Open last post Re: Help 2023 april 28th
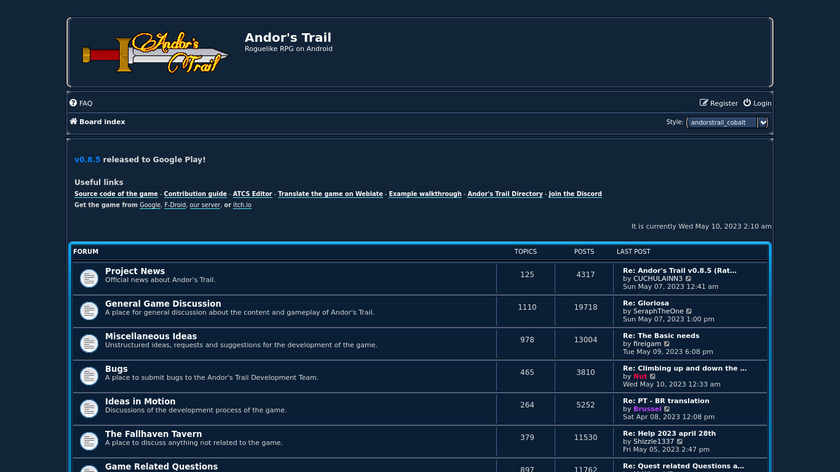This screenshot has height=472, width=840. point(669,433)
